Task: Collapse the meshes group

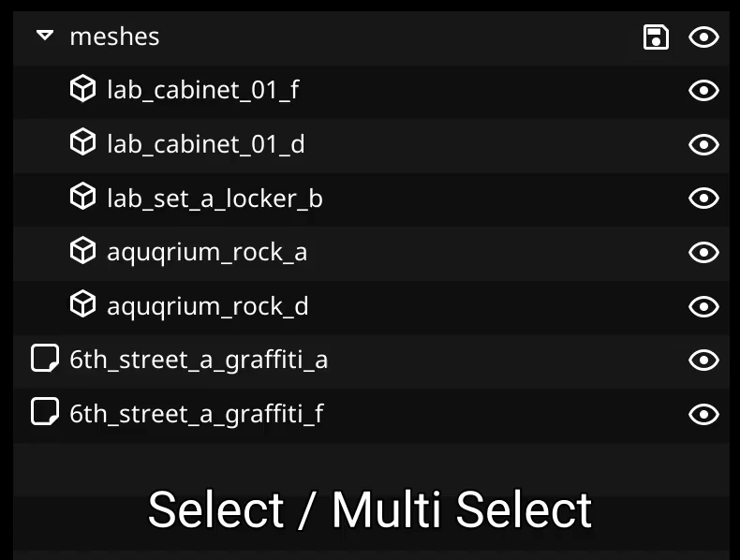Action: tap(45, 37)
